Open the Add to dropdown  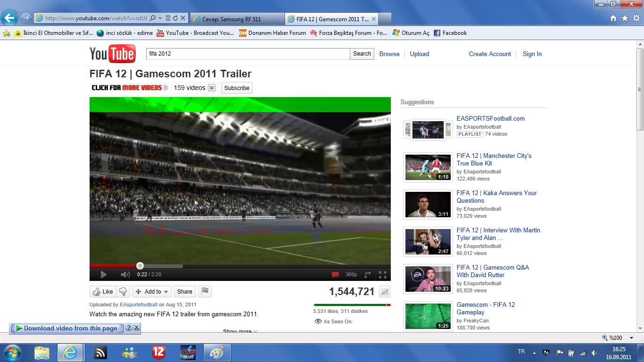(152, 292)
